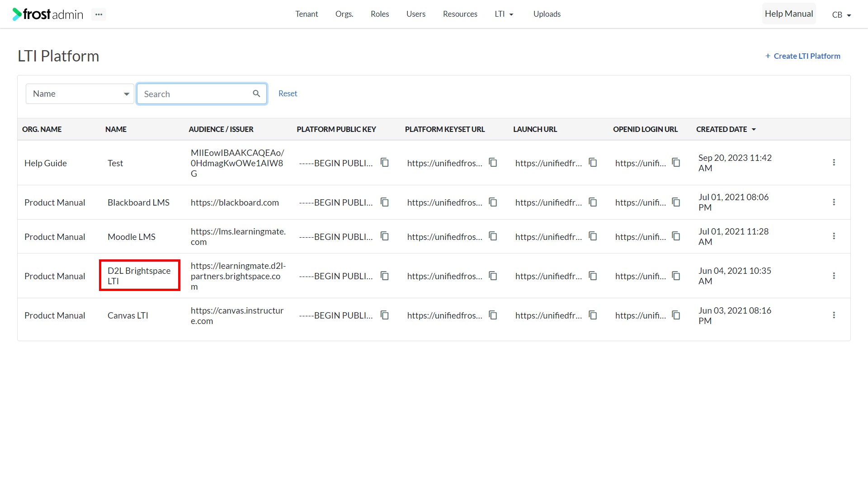This screenshot has width=868, height=488.
Task: Open the Help Manual
Action: (789, 14)
